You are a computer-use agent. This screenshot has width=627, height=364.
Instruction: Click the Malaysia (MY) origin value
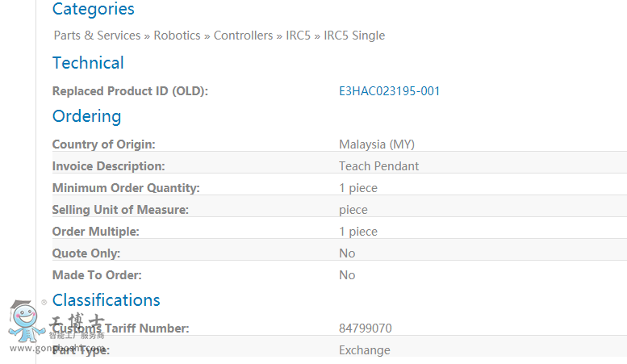(x=377, y=144)
